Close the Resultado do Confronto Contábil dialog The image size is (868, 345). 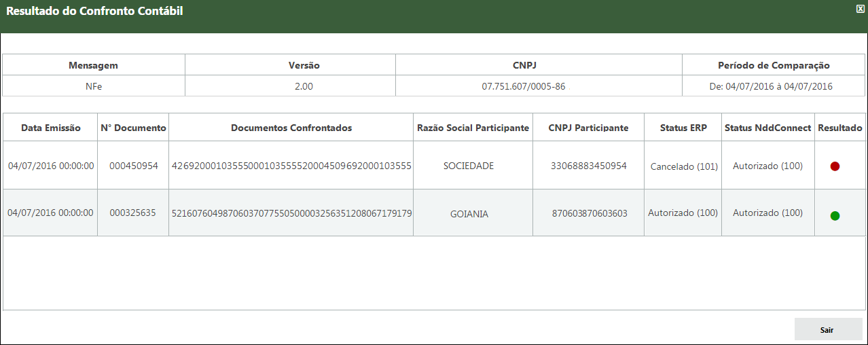coord(860,8)
